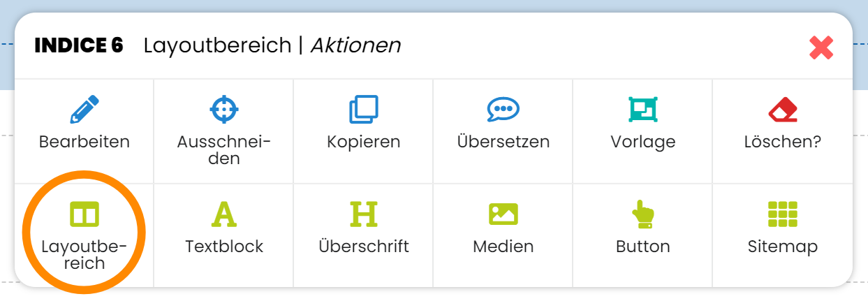
Task: Click the "Bearbeiten" label
Action: pyautogui.click(x=84, y=142)
